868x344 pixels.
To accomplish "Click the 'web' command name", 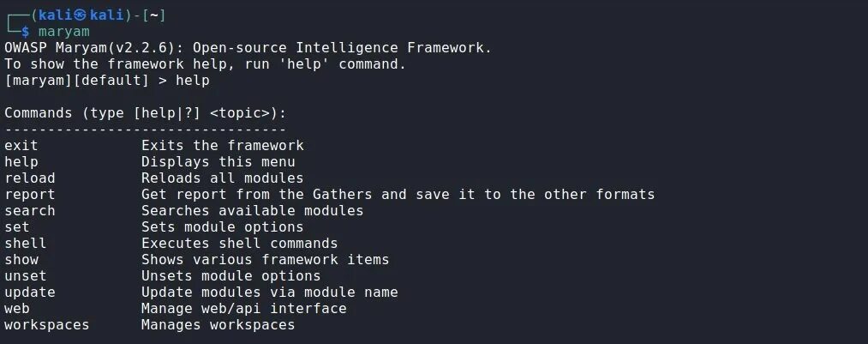I will pos(17,309).
